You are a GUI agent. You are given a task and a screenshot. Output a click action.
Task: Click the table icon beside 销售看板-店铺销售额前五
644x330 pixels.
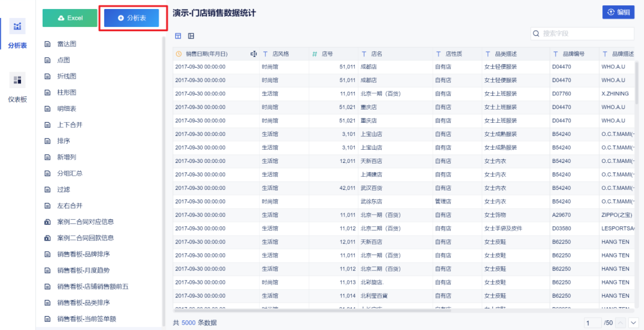pos(47,287)
